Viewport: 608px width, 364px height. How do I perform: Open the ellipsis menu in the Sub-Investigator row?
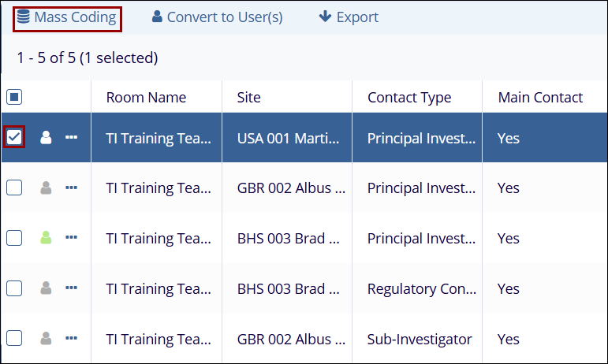point(72,338)
